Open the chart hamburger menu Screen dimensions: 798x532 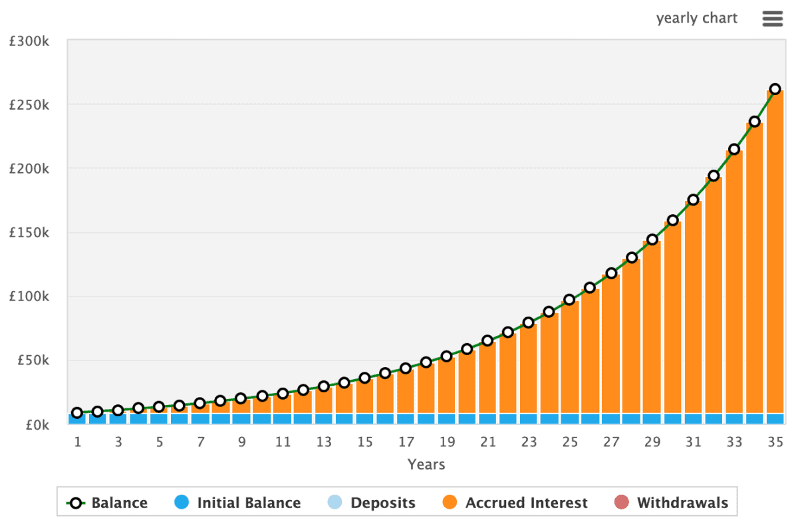[772, 19]
